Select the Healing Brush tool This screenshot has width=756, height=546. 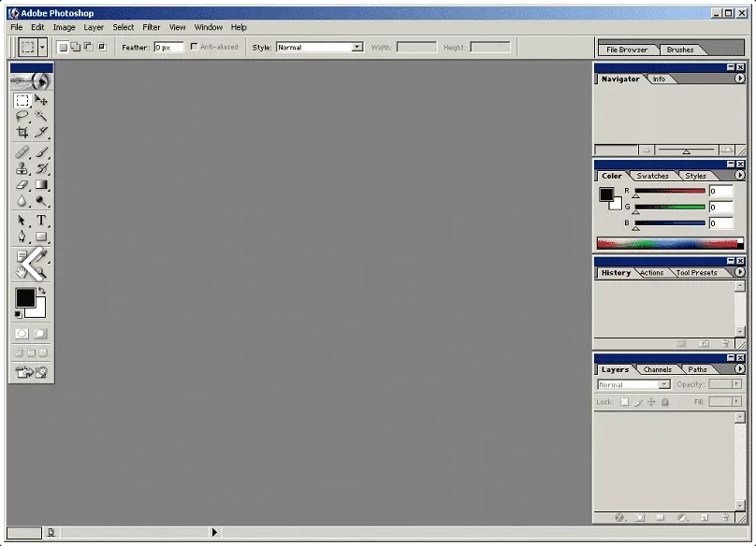tap(22, 152)
